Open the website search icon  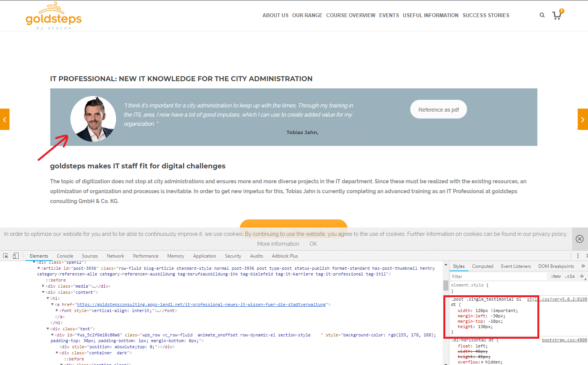pyautogui.click(x=542, y=15)
